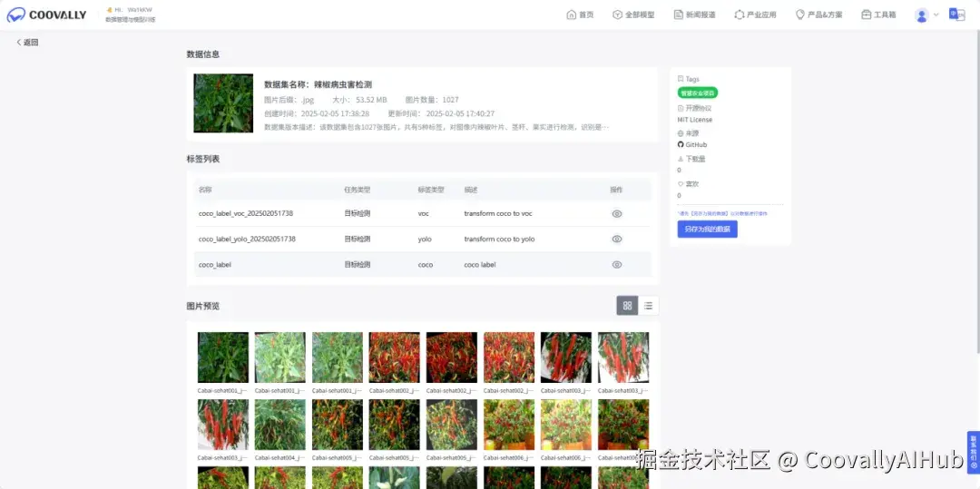Click the 名称 column header
This screenshot has width=980, height=489.
[x=205, y=190]
